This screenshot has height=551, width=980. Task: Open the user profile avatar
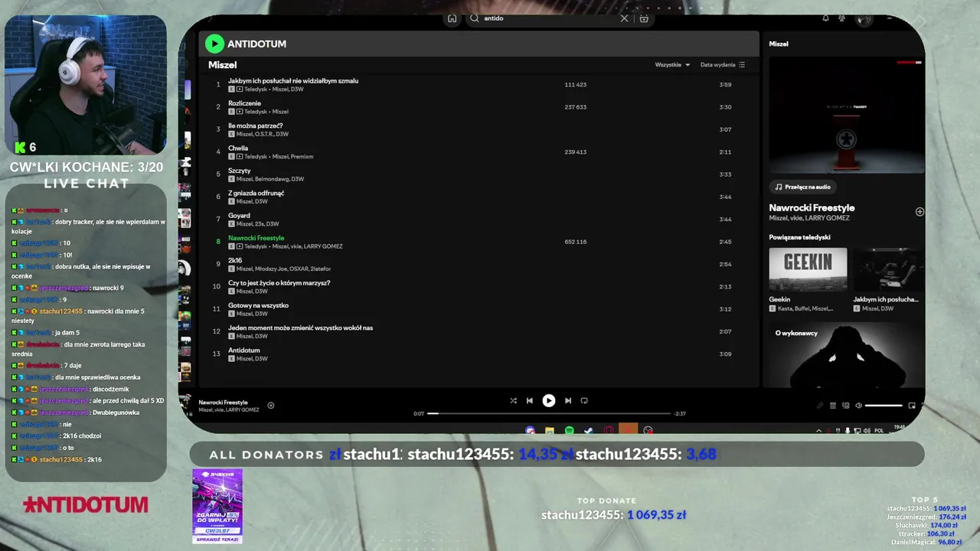pos(864,19)
